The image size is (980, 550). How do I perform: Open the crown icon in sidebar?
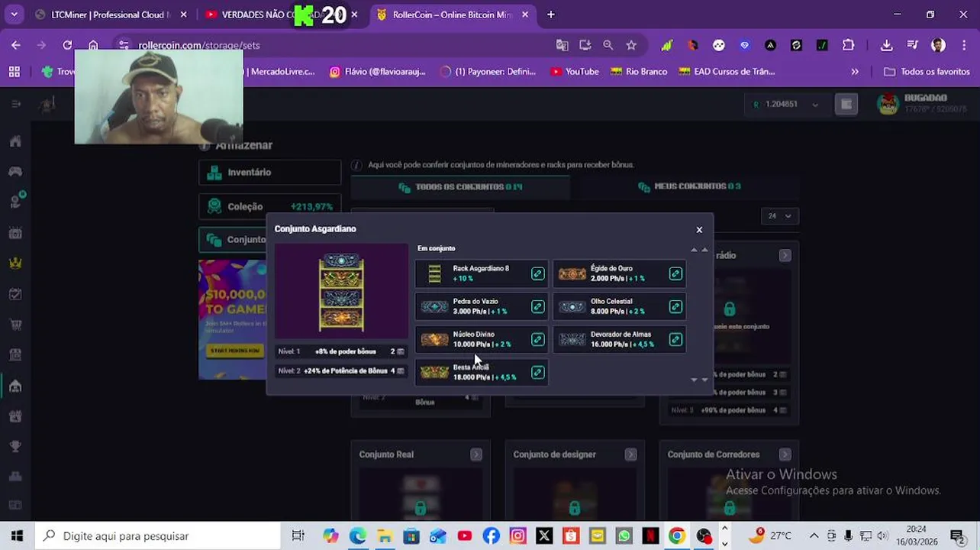15,263
